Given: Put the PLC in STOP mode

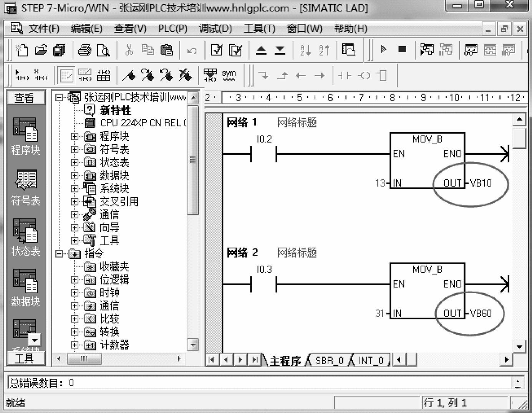Looking at the screenshot, I should point(402,49).
